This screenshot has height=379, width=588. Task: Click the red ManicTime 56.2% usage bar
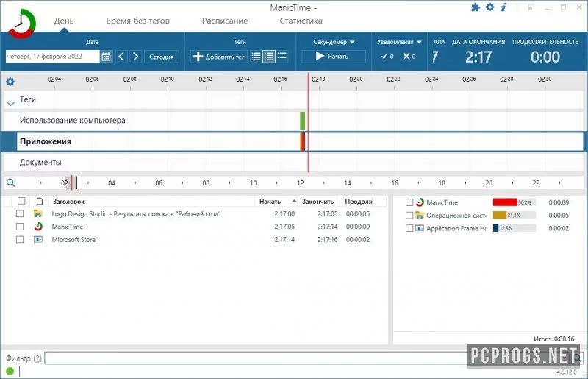click(x=505, y=202)
